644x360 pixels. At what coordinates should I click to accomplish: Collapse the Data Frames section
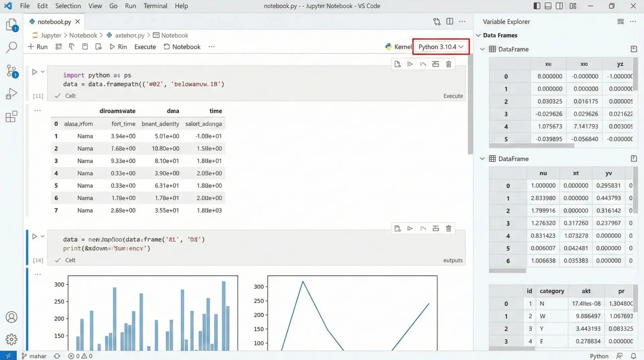point(479,35)
